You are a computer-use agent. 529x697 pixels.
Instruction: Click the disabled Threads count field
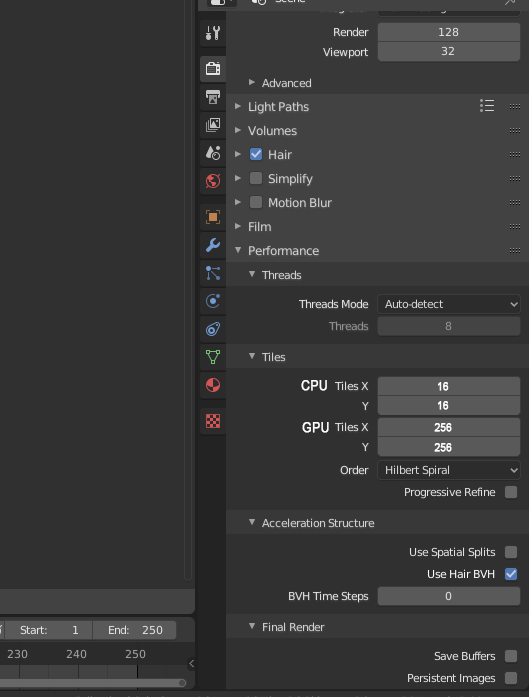tap(449, 326)
